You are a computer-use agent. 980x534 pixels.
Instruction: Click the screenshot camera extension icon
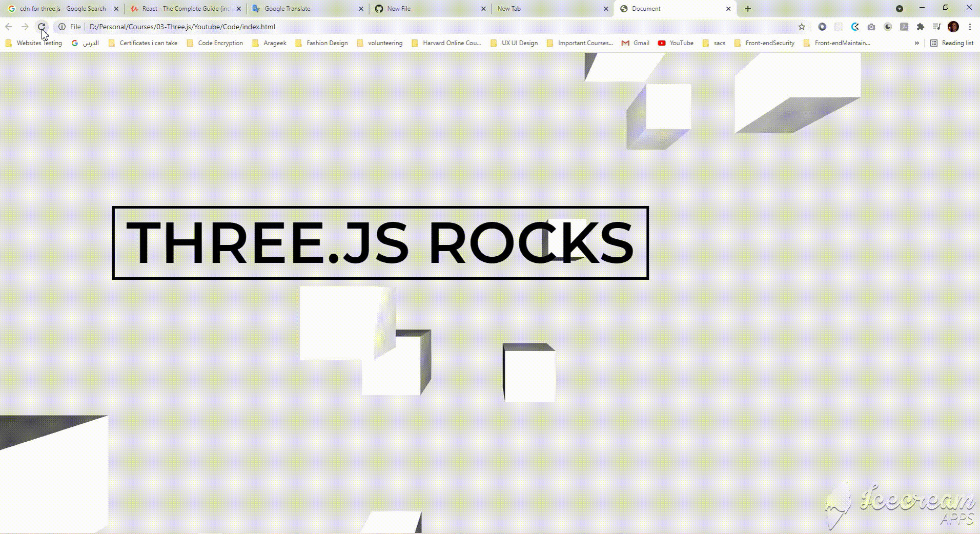coord(870,27)
